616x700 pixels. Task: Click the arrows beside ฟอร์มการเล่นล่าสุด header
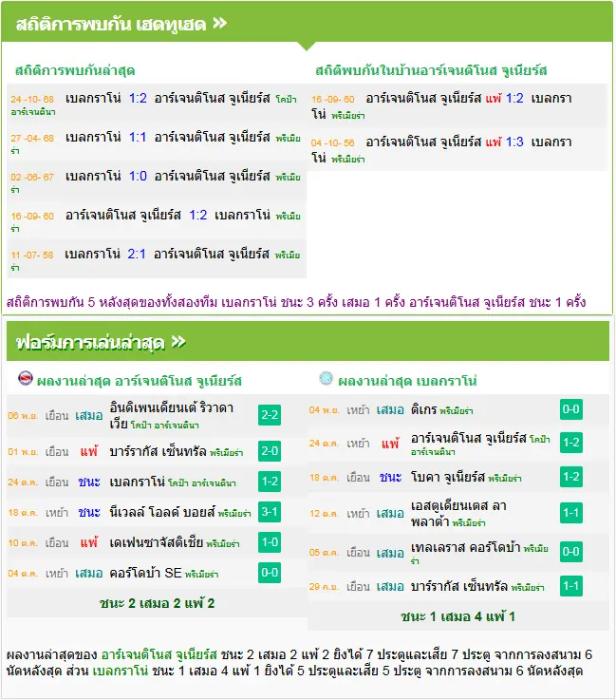(178, 343)
